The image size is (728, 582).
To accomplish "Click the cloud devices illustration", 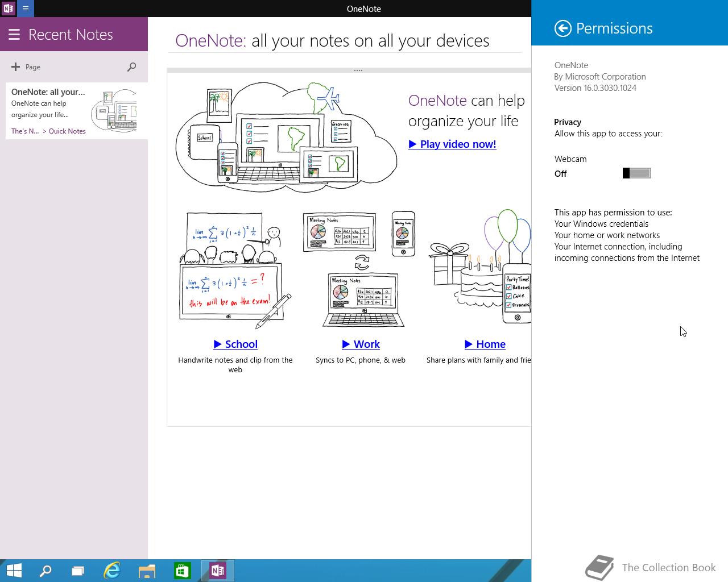I will point(287,136).
